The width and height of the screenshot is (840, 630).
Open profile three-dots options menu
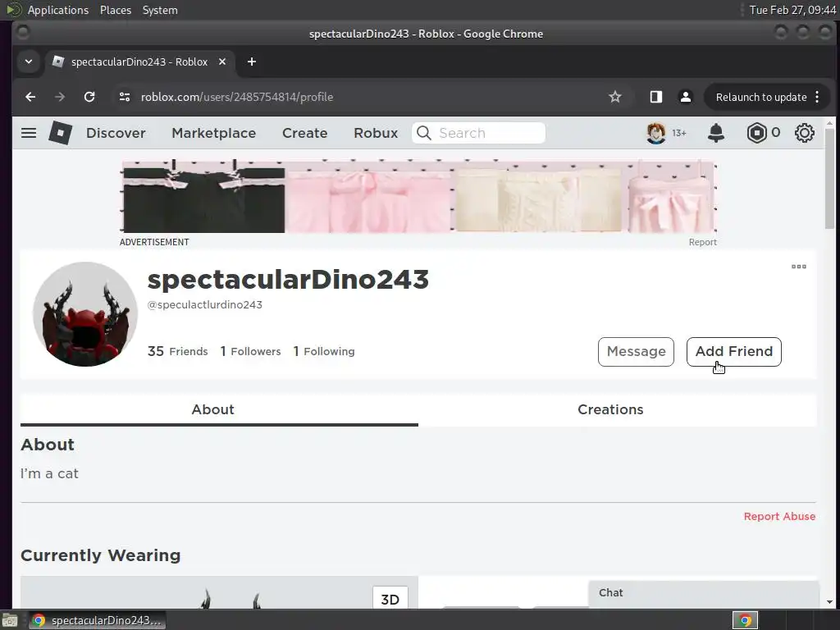799,267
